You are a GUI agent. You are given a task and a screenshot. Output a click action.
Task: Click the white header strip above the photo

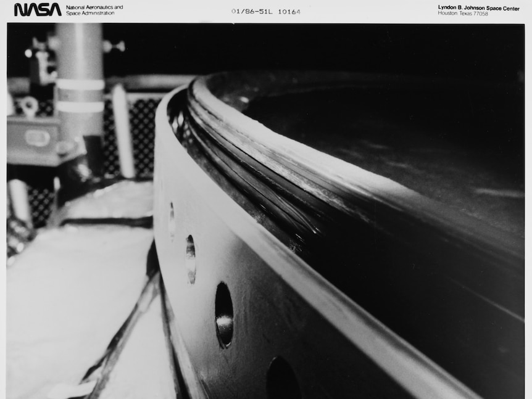[266, 10]
